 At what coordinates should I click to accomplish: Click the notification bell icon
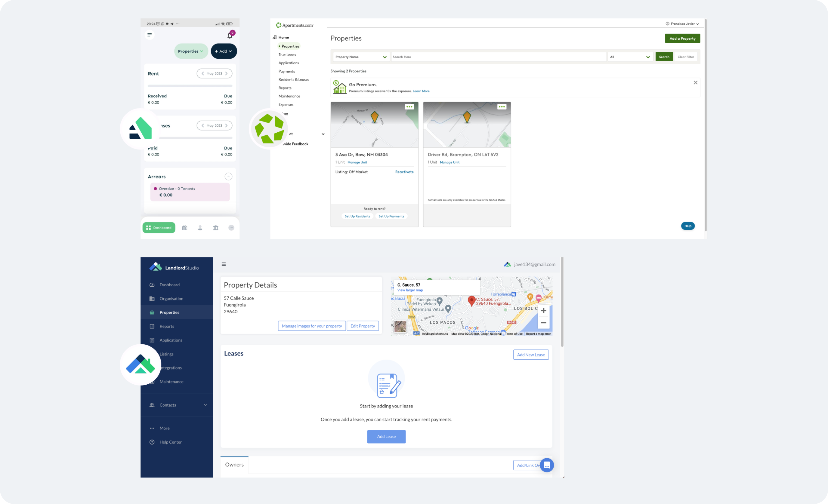[x=230, y=35]
